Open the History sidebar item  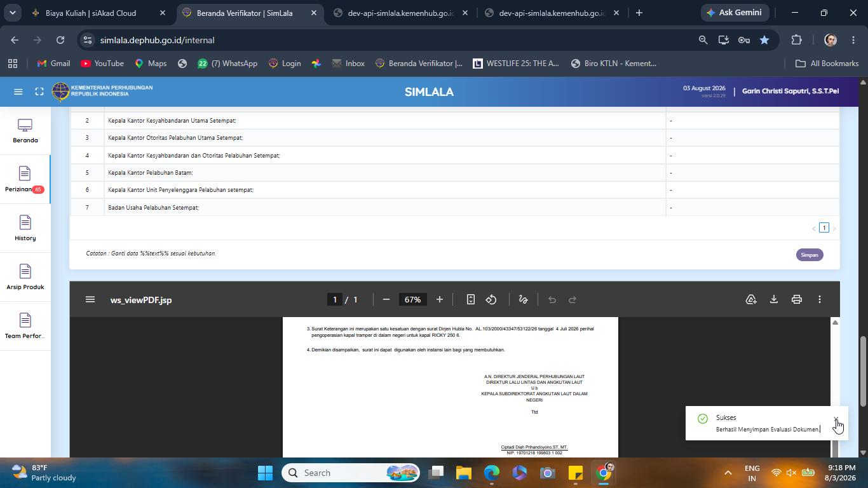(x=25, y=228)
